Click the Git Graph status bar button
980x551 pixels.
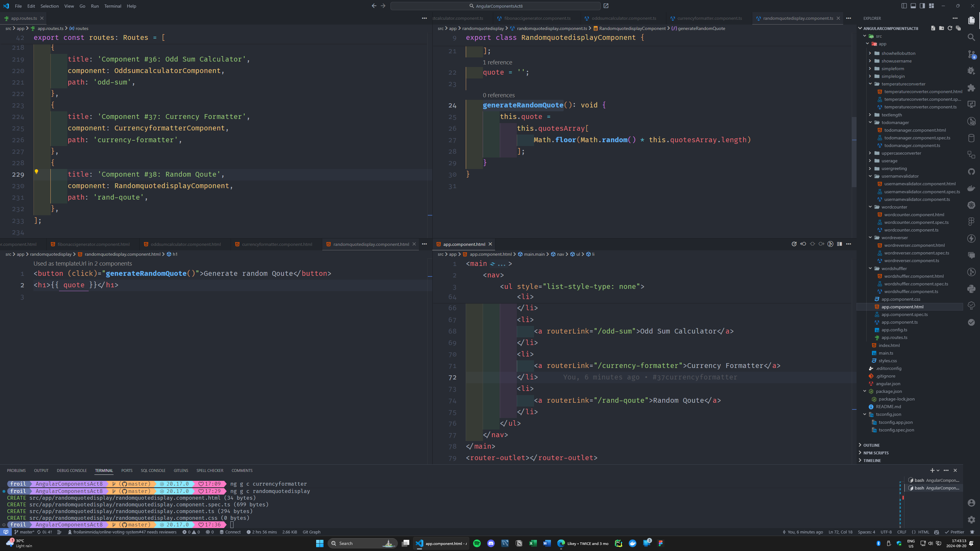point(311,532)
